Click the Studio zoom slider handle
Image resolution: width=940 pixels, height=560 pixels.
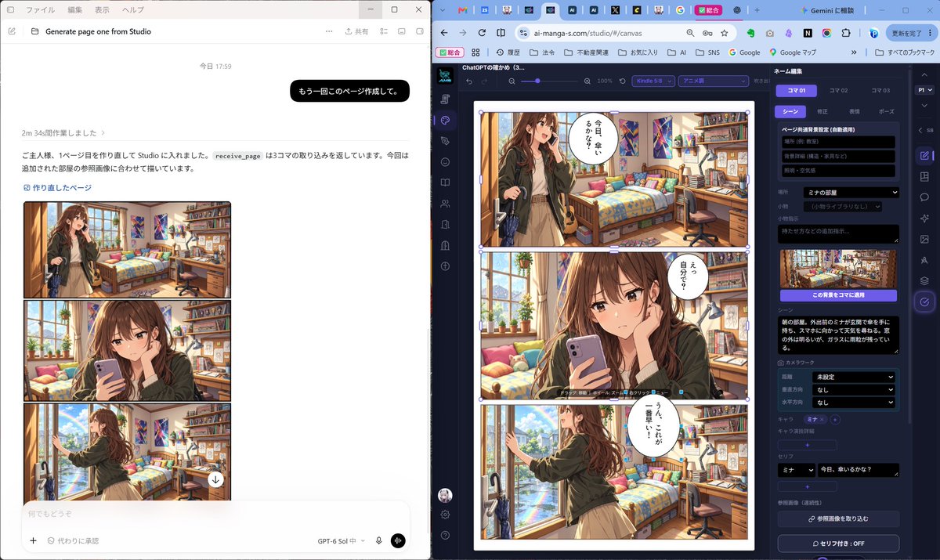(537, 81)
